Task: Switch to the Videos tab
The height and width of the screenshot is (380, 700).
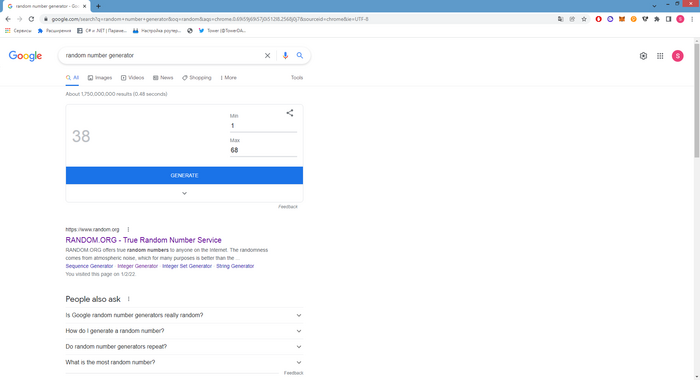Action: pos(133,78)
